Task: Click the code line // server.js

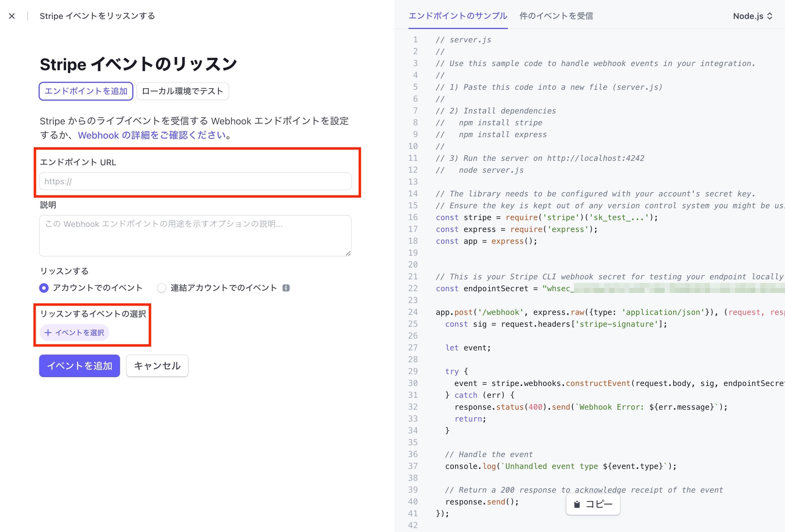Action: click(x=463, y=40)
